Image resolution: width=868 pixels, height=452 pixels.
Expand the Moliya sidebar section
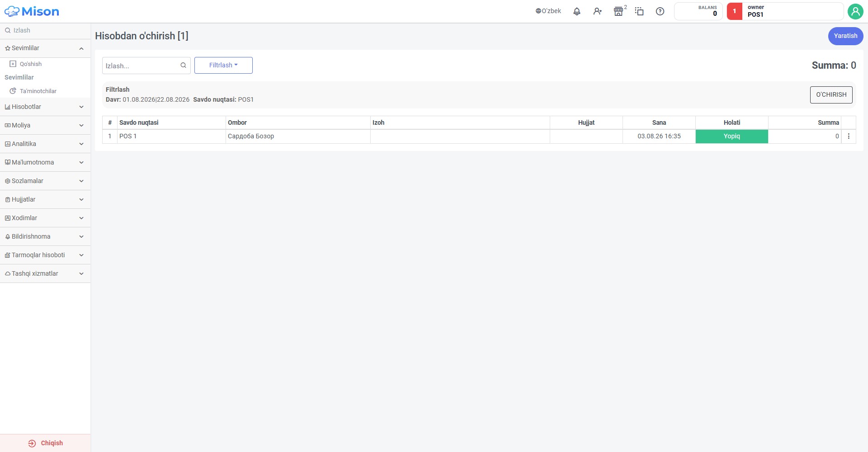(x=45, y=125)
